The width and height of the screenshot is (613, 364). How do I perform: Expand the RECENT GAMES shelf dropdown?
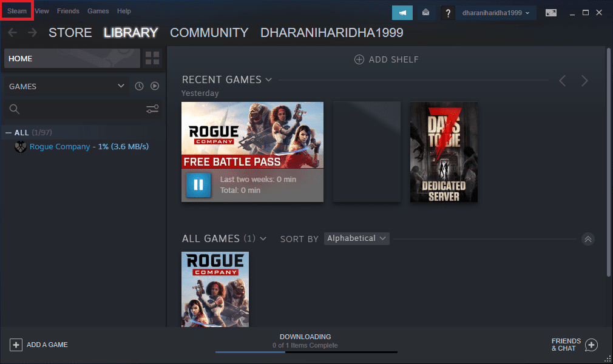coord(269,79)
